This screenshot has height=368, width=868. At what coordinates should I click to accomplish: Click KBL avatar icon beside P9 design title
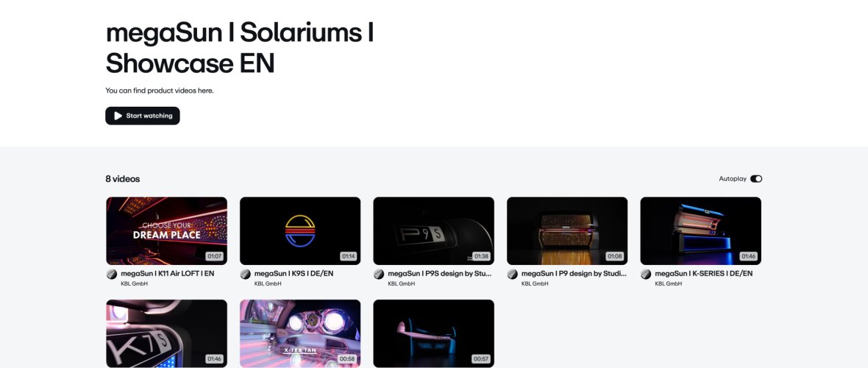[513, 275]
